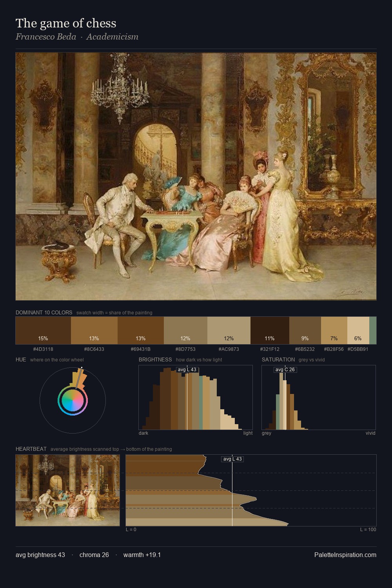Viewport: 392px width, 588px height.
Task: Click the heartbeat painting thumbnail
Action: (x=67, y=490)
